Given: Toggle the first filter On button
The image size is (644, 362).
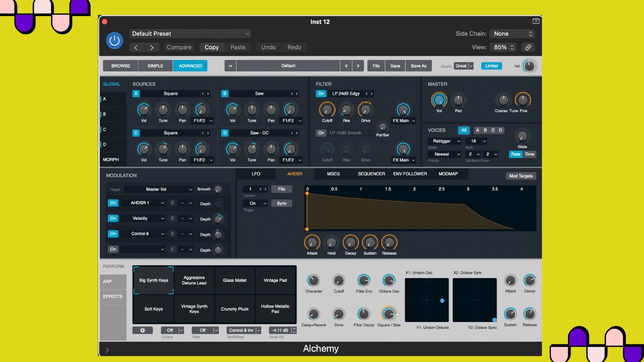Looking at the screenshot, I should click(321, 94).
